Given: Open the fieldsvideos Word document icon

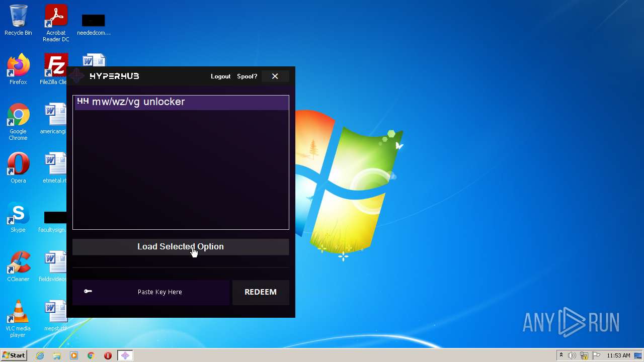Looking at the screenshot, I should pos(53,266).
